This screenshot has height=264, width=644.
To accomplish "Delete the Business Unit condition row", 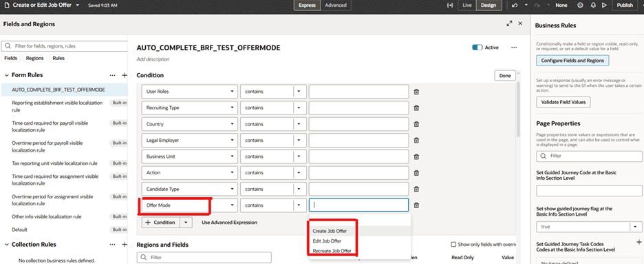I will (x=416, y=156).
